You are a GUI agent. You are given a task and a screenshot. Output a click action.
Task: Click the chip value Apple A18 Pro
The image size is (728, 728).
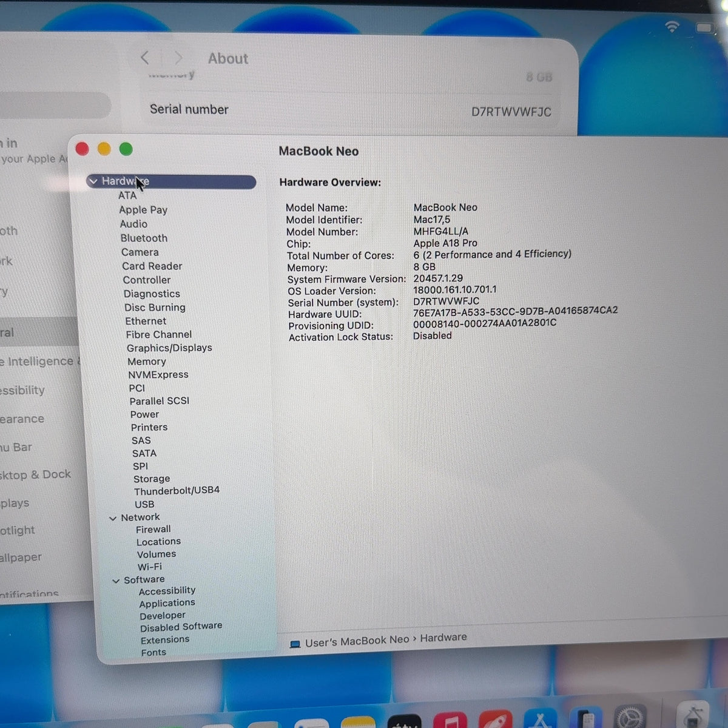(445, 243)
